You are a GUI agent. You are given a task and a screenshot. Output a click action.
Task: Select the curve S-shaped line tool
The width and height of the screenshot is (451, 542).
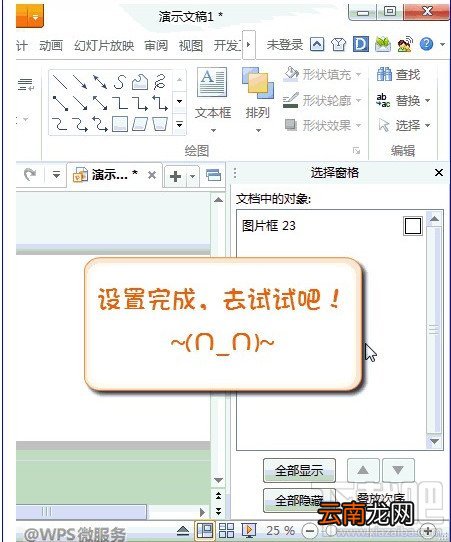(x=120, y=82)
